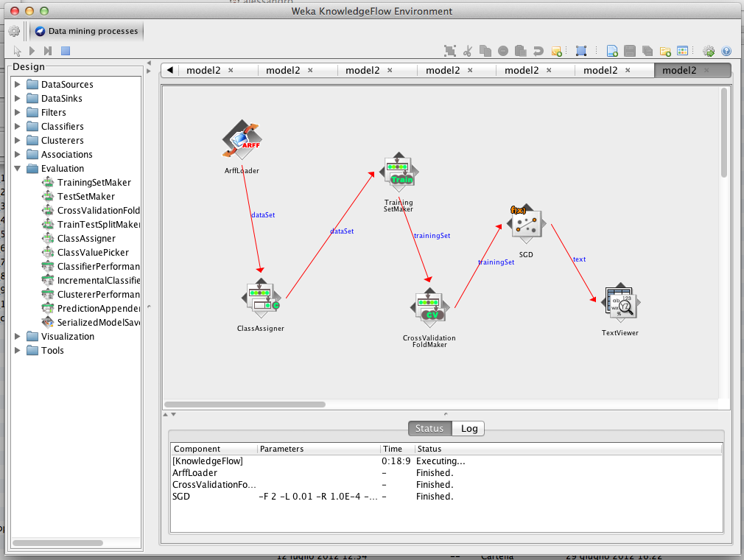
Task: Expand the Visualization folder
Action: point(18,336)
